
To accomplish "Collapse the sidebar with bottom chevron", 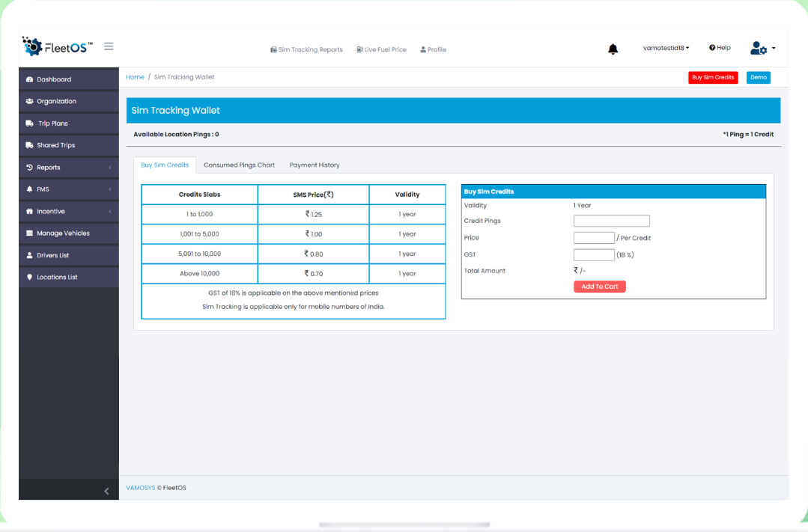I will [106, 491].
